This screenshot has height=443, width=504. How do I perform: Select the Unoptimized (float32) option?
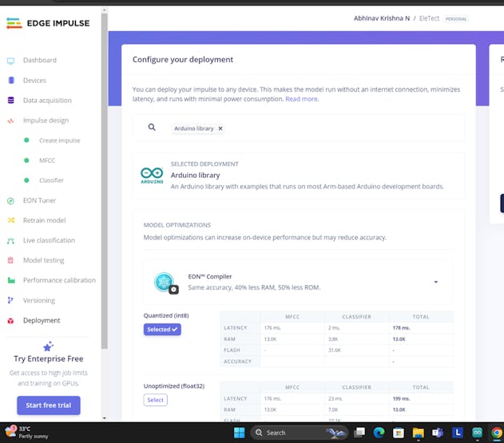[155, 400]
